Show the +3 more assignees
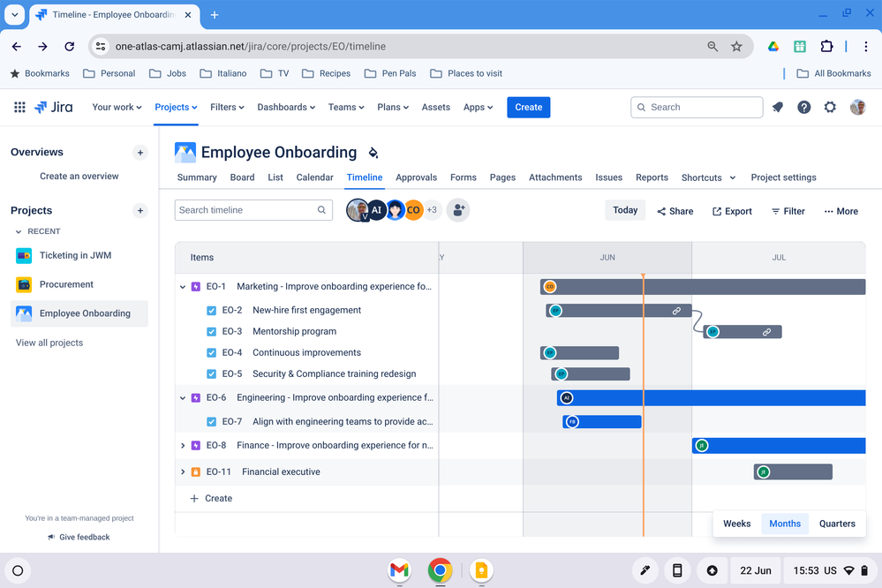The height and width of the screenshot is (588, 882). [x=432, y=210]
